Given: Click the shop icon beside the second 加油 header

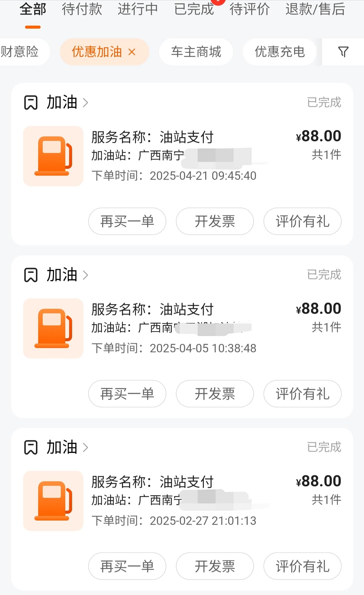Looking at the screenshot, I should click(x=31, y=275).
